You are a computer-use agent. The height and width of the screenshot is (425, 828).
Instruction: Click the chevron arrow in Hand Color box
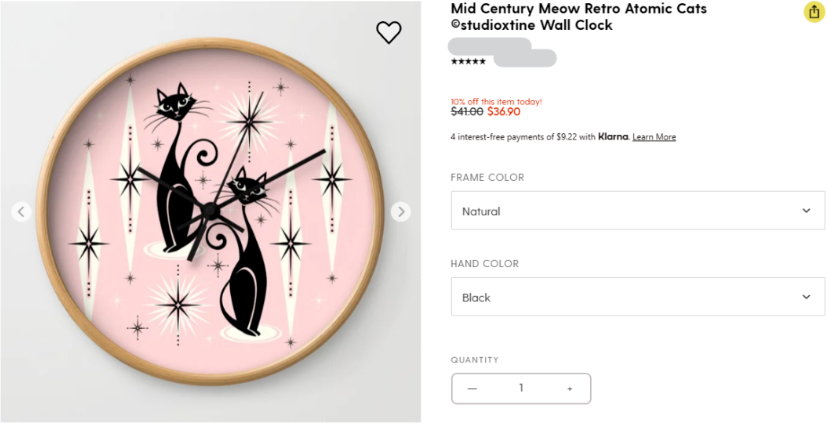click(x=806, y=297)
